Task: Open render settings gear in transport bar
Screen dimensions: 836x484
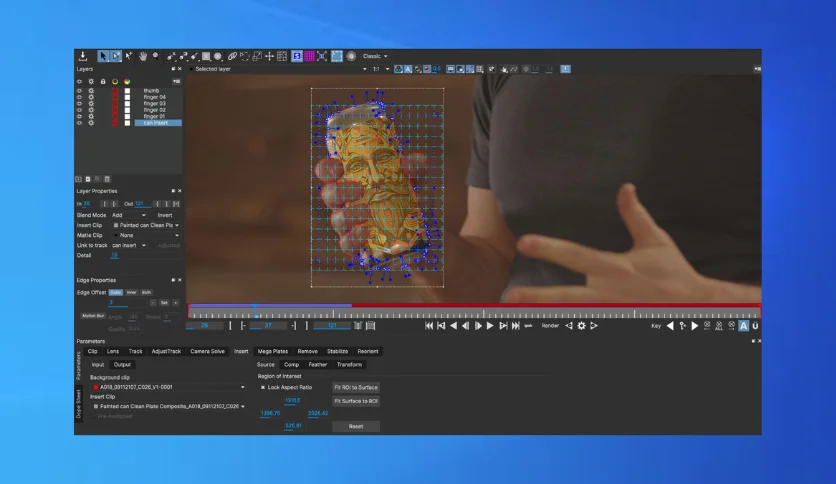Action: point(582,326)
